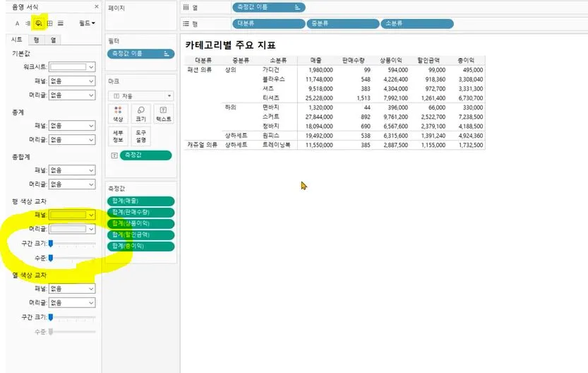The image size is (588, 373).
Task: Select the 합계(판매수량) measure pill
Action: pos(141,213)
